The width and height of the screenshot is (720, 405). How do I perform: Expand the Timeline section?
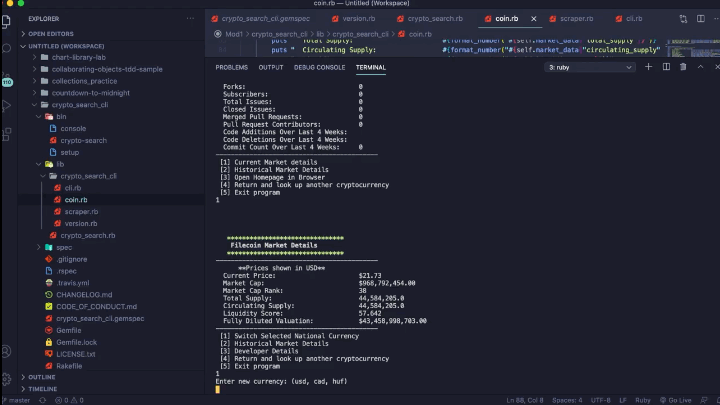tap(43, 389)
